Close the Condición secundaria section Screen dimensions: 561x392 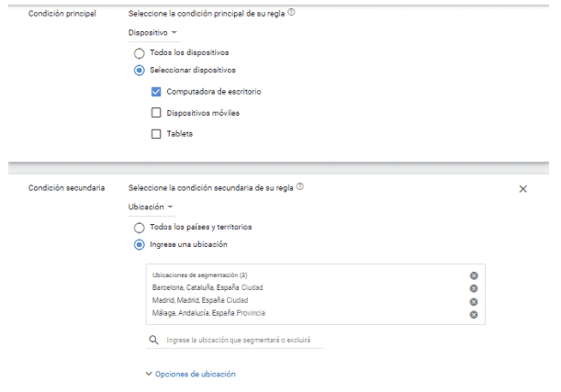tap(523, 188)
